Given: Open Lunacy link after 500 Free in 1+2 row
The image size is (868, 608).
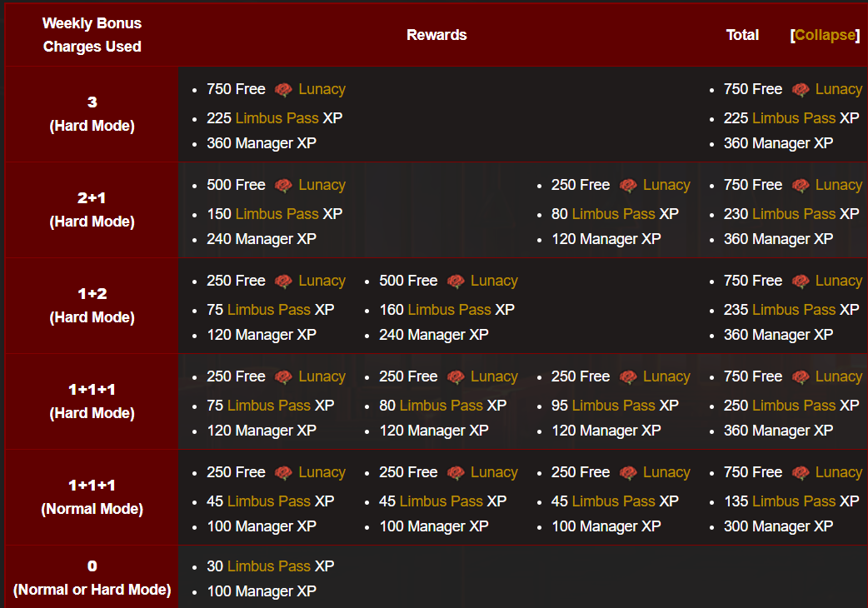Looking at the screenshot, I should (494, 281).
